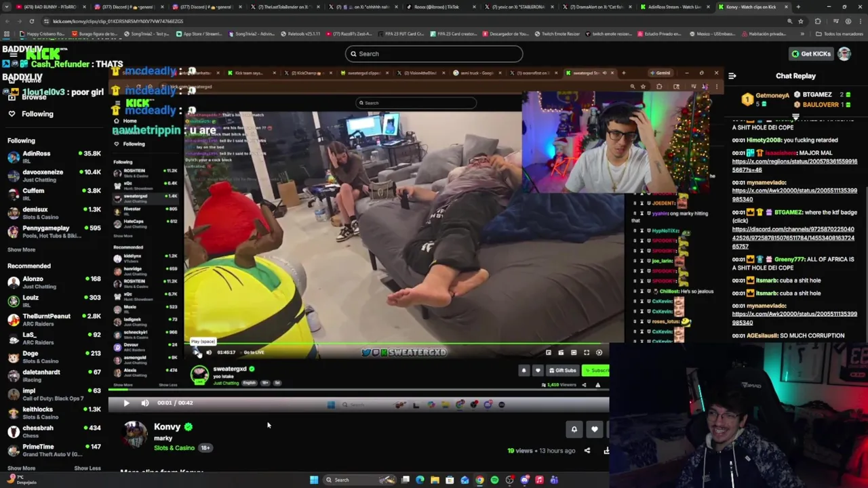
Task: Download the clip
Action: (606, 451)
